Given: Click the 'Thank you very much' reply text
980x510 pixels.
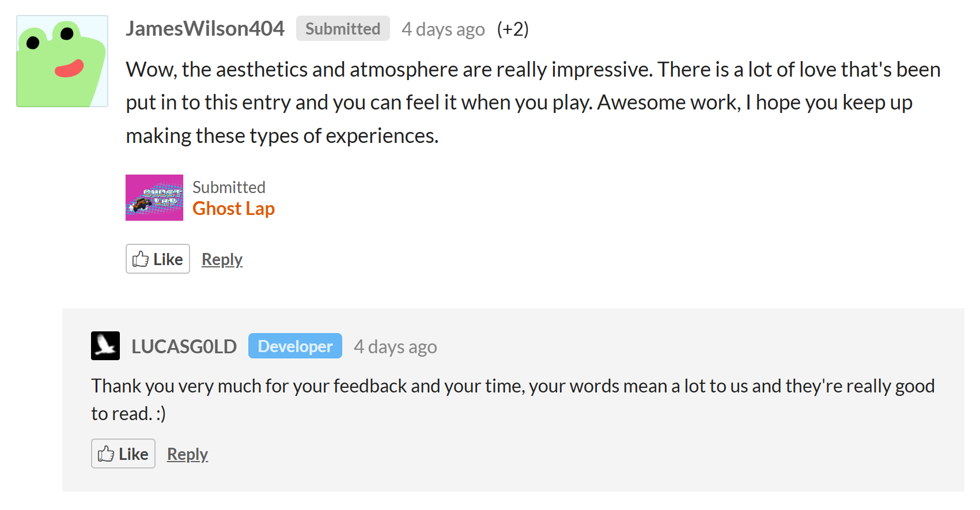Looking at the screenshot, I should 513,399.
